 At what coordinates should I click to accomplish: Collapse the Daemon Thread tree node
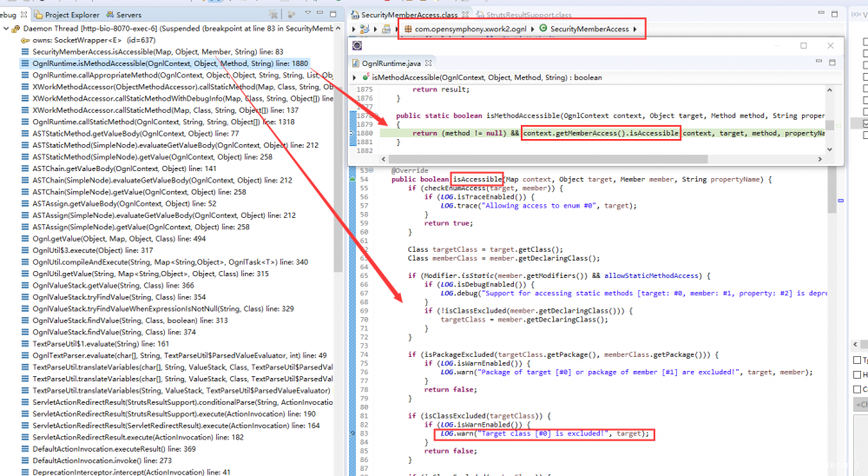click(x=5, y=29)
